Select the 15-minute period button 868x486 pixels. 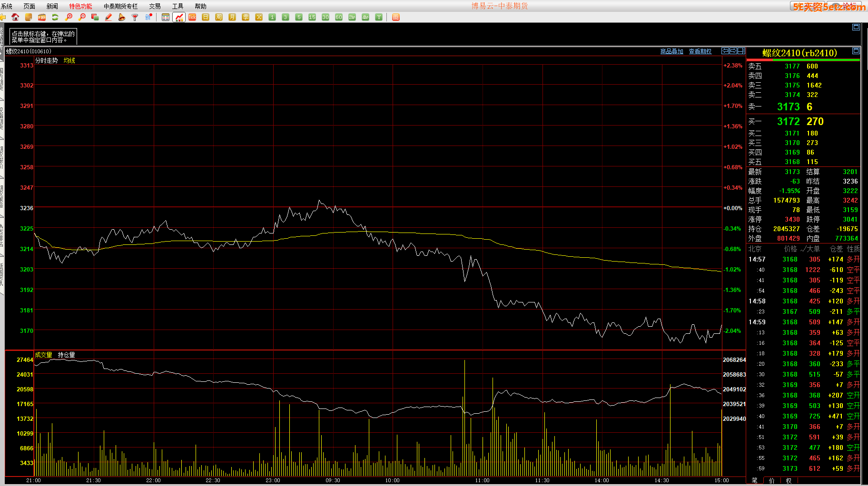pyautogui.click(x=312, y=17)
